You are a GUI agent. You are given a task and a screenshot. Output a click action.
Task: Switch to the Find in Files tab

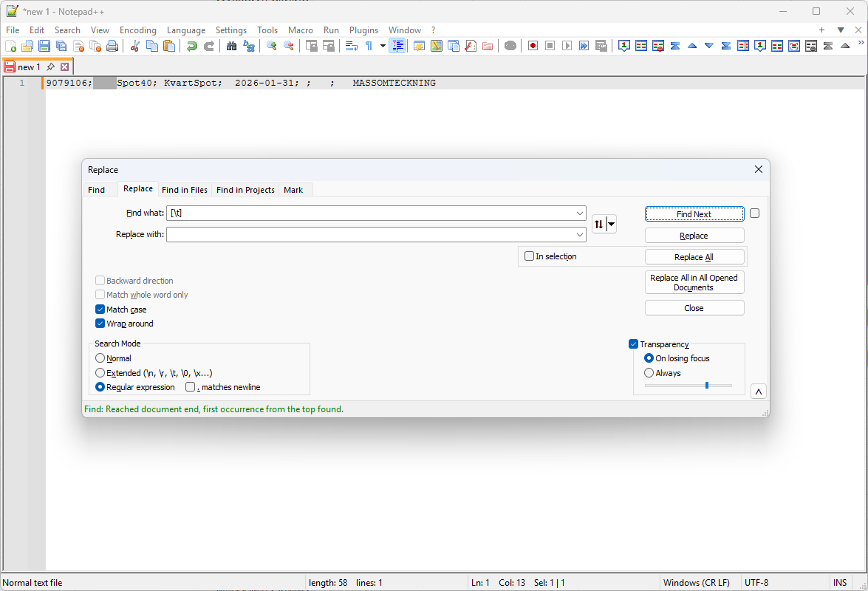(x=185, y=190)
